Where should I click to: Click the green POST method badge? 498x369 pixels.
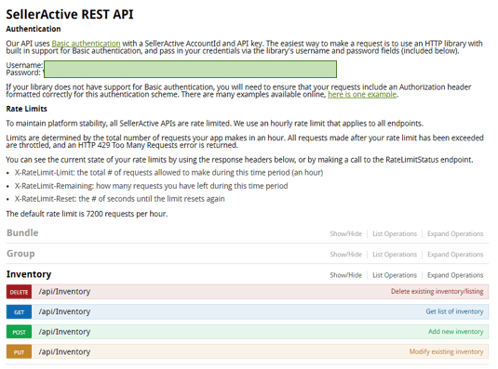pyautogui.click(x=19, y=332)
